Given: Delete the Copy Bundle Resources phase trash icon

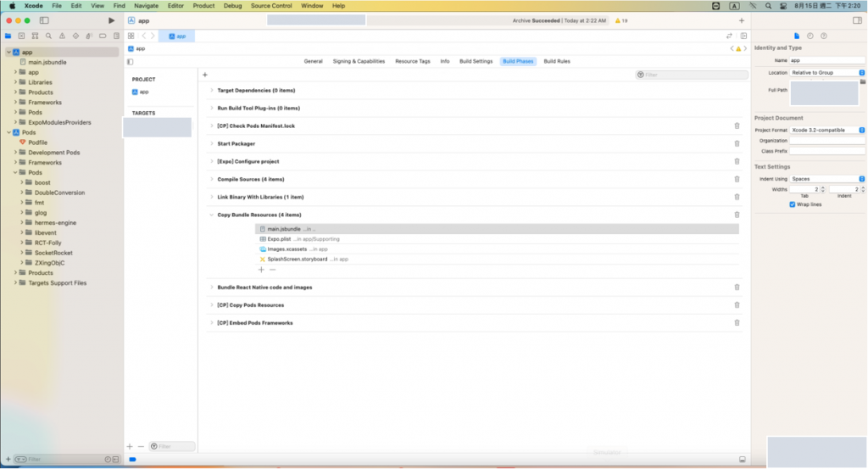Looking at the screenshot, I should coord(737,215).
